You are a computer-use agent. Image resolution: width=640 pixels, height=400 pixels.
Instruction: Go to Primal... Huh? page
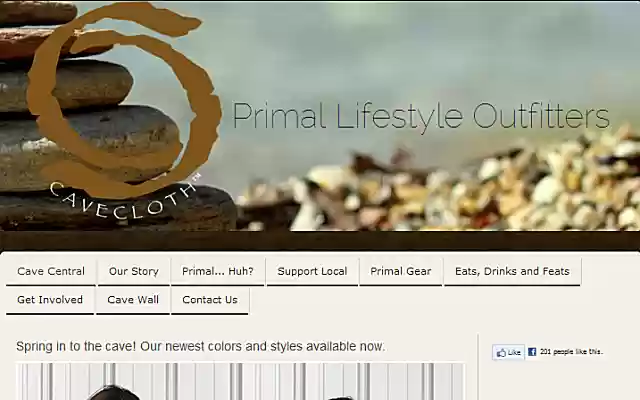218,271
